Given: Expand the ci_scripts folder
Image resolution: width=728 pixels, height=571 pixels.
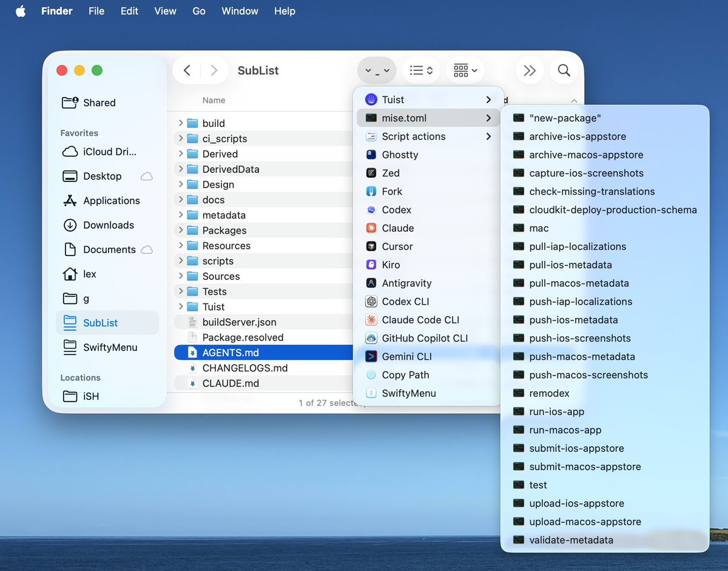Looking at the screenshot, I should point(180,138).
